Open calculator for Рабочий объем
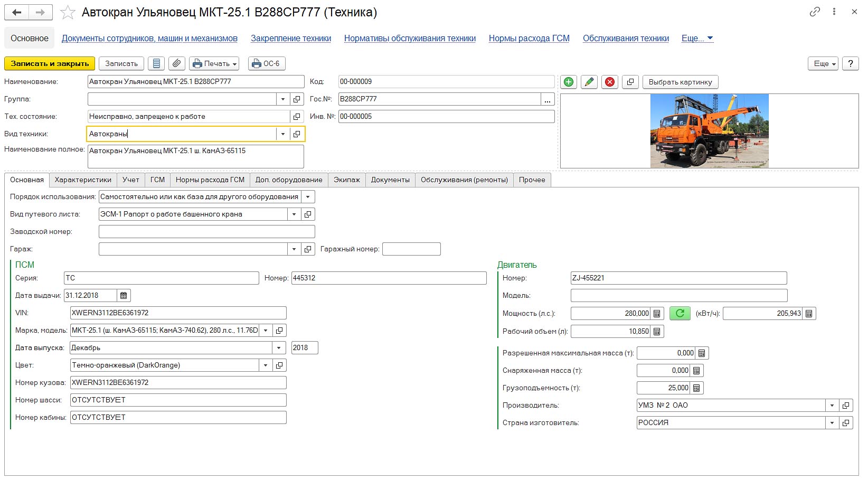The height and width of the screenshot is (480, 868). click(x=657, y=332)
